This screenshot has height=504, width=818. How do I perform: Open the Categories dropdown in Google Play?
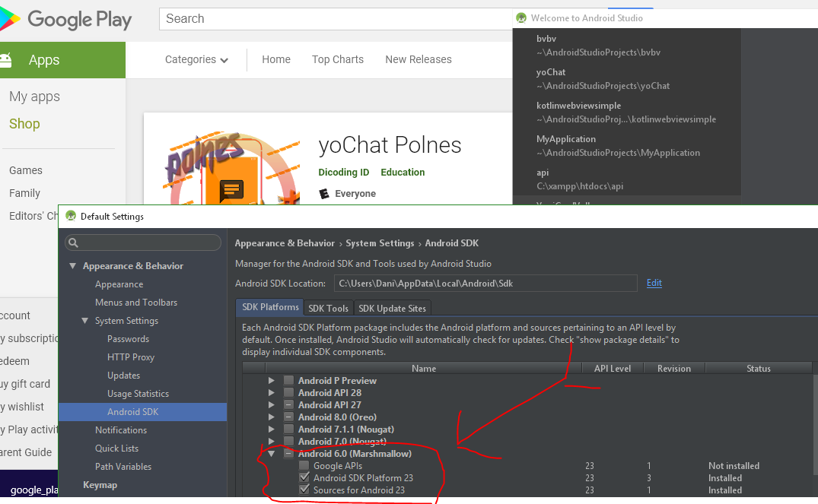pos(196,59)
